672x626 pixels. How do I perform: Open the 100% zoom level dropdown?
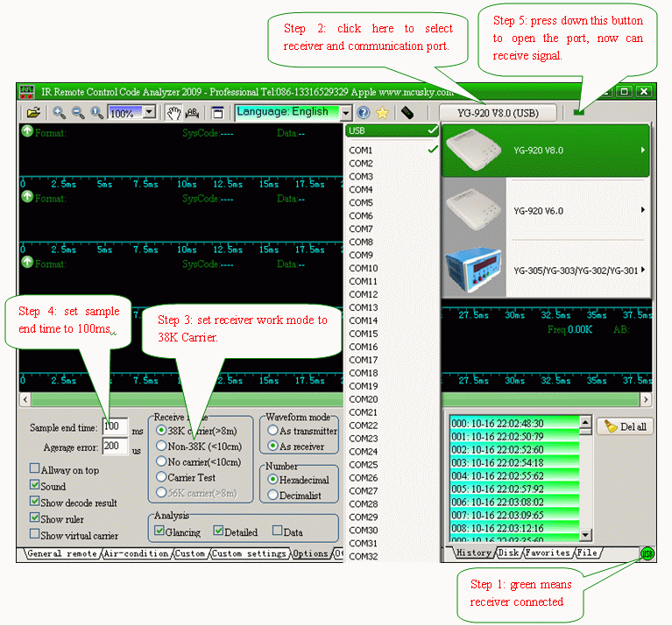pyautogui.click(x=149, y=113)
